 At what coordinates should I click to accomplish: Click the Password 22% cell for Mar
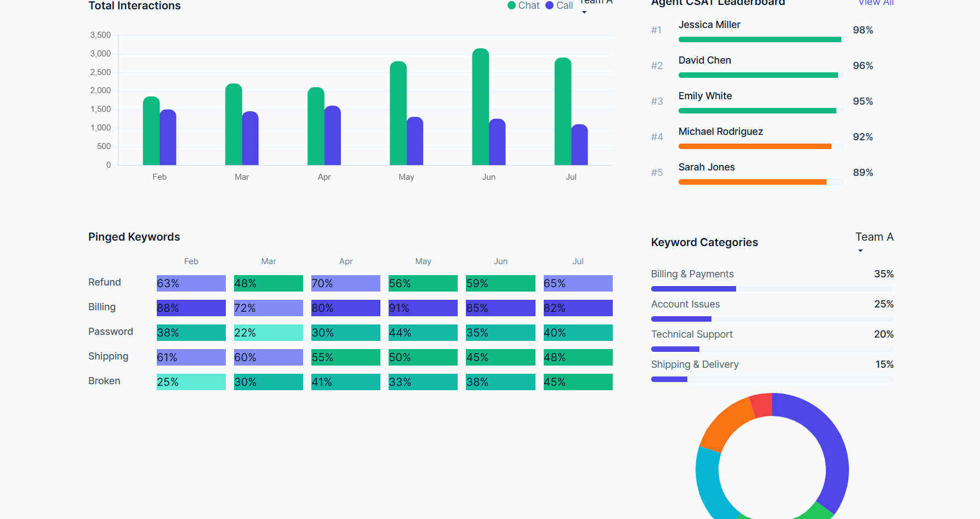pyautogui.click(x=268, y=333)
